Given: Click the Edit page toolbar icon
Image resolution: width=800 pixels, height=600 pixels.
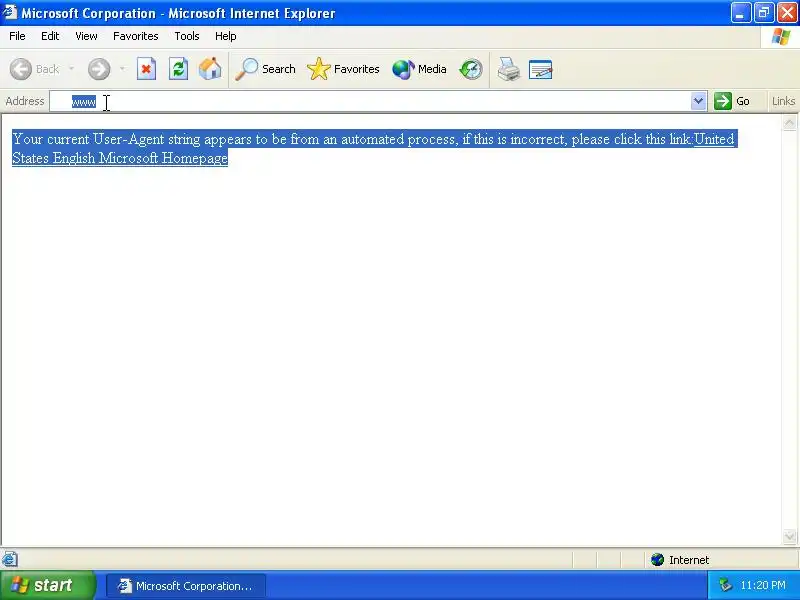Looking at the screenshot, I should tap(540, 69).
